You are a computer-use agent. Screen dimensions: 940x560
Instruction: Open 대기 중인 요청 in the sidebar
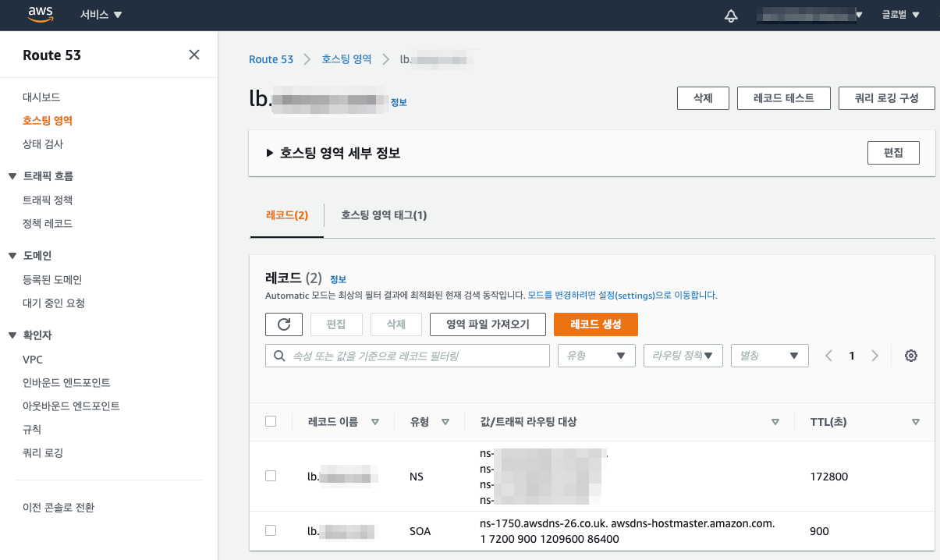click(x=54, y=303)
